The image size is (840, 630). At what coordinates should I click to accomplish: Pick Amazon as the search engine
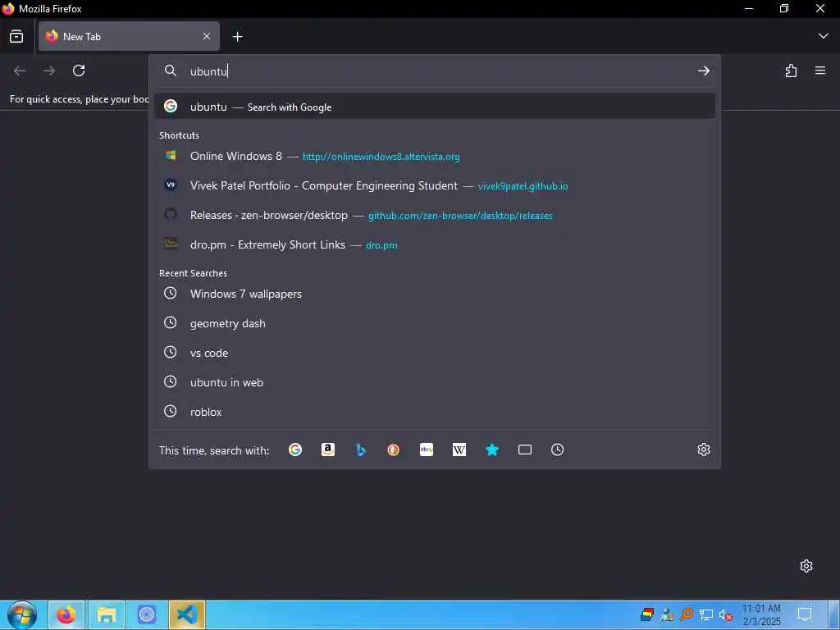328,450
